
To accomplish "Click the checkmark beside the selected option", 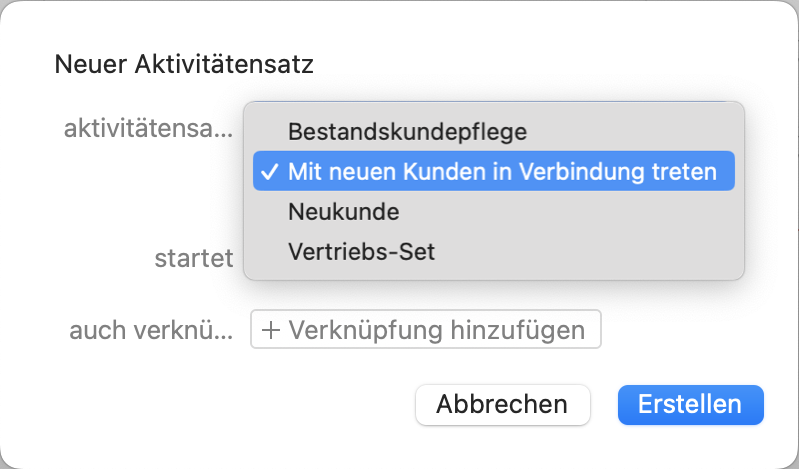I will [x=268, y=171].
